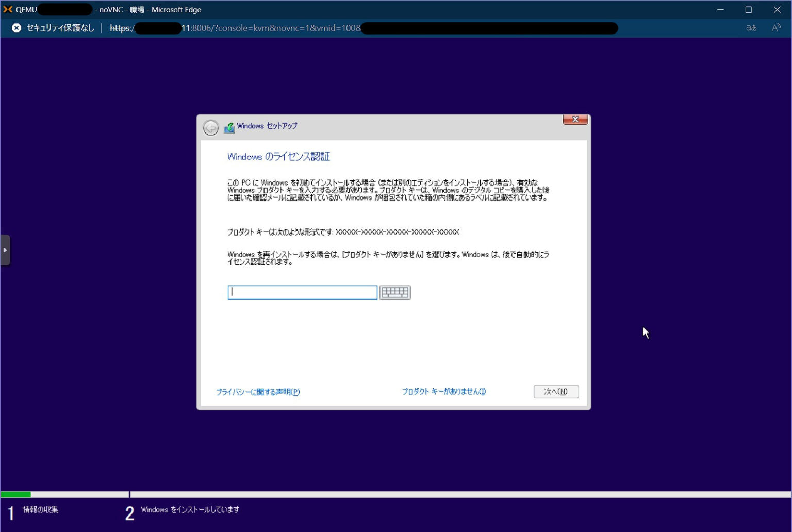Close the Windows Setup dialog

tap(575, 119)
